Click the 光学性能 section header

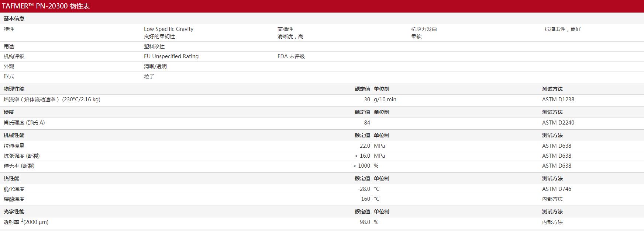(x=14, y=211)
